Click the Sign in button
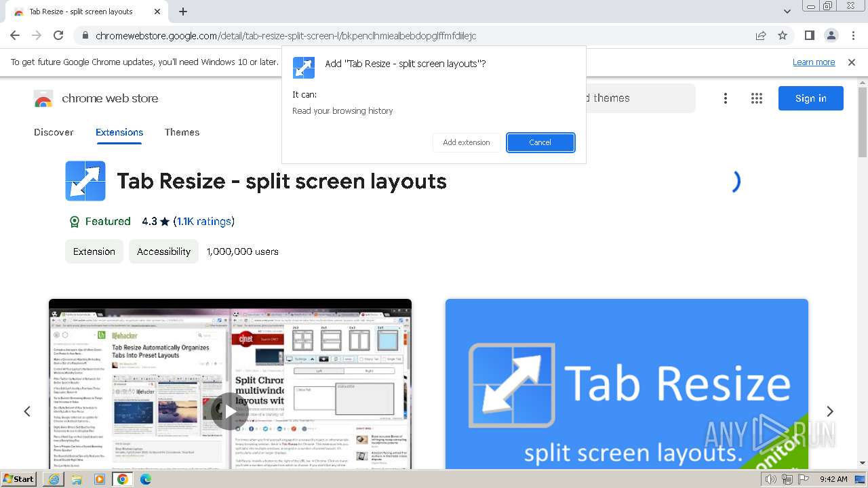 click(811, 98)
